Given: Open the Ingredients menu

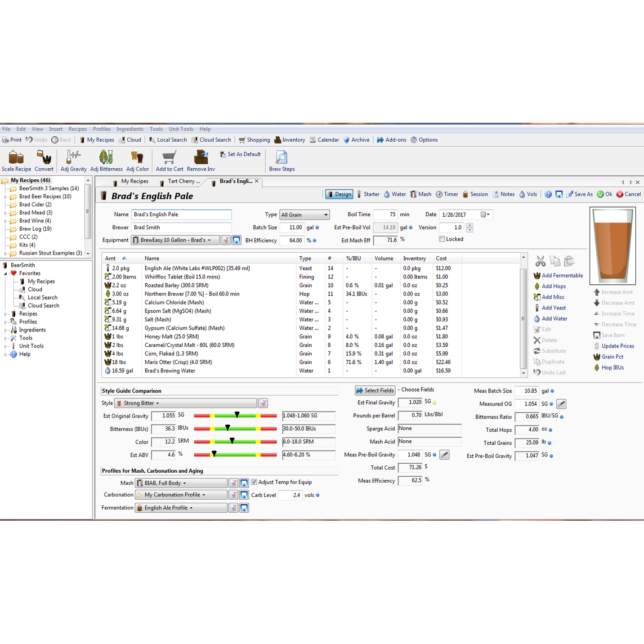Looking at the screenshot, I should (x=130, y=129).
